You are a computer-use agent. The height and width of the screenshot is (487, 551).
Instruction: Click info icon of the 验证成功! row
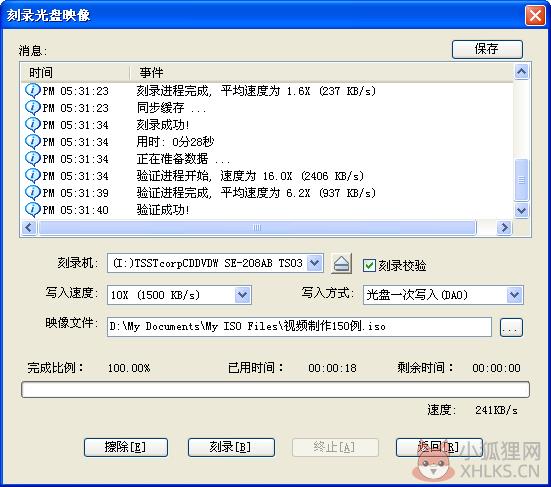pyautogui.click(x=33, y=210)
